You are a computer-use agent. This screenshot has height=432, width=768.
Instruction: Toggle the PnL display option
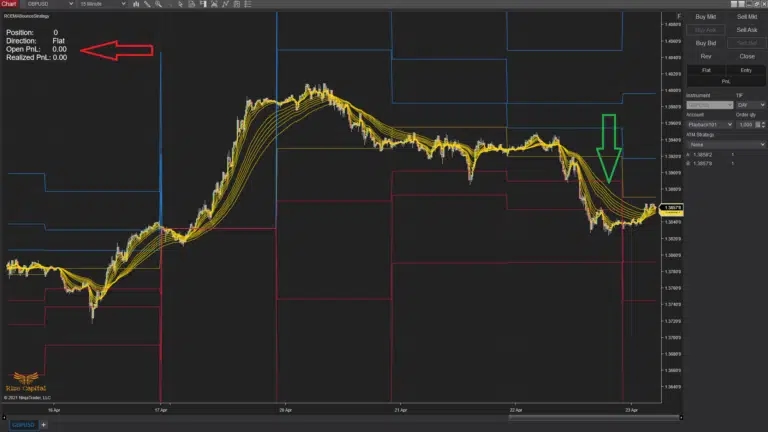pyautogui.click(x=726, y=82)
